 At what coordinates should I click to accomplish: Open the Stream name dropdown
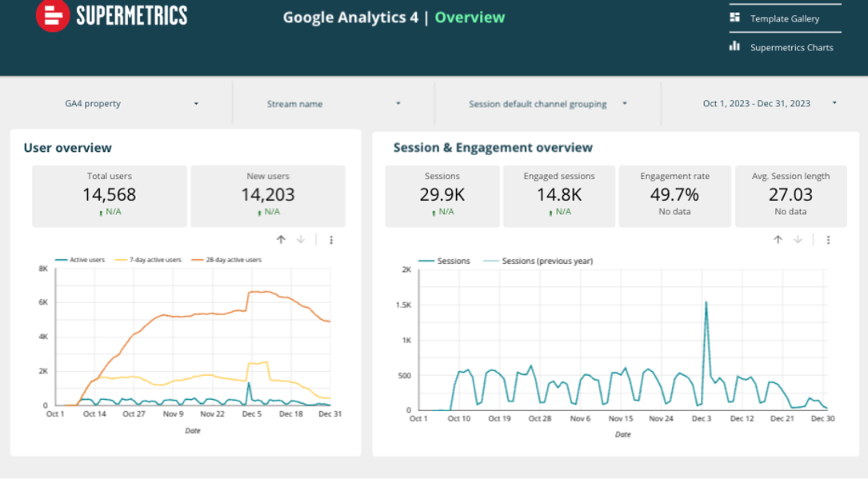click(x=334, y=104)
